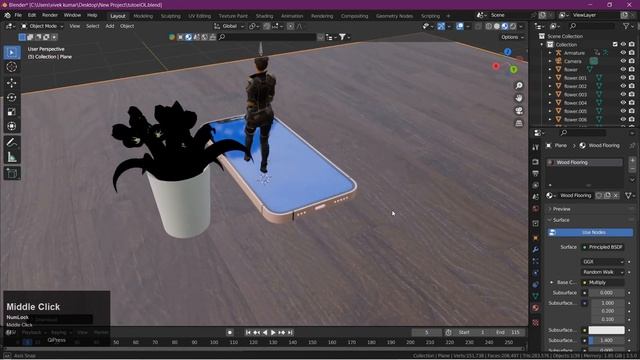Jump to the first frame

tap(248, 333)
